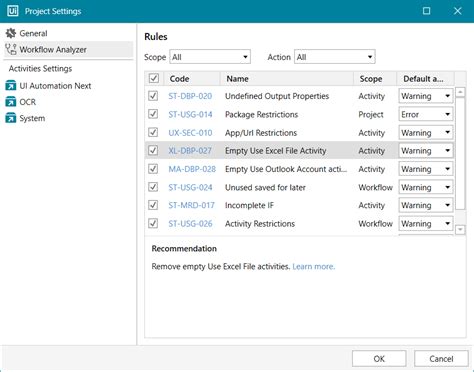
Task: Click the Default action column header
Action: pos(425,79)
